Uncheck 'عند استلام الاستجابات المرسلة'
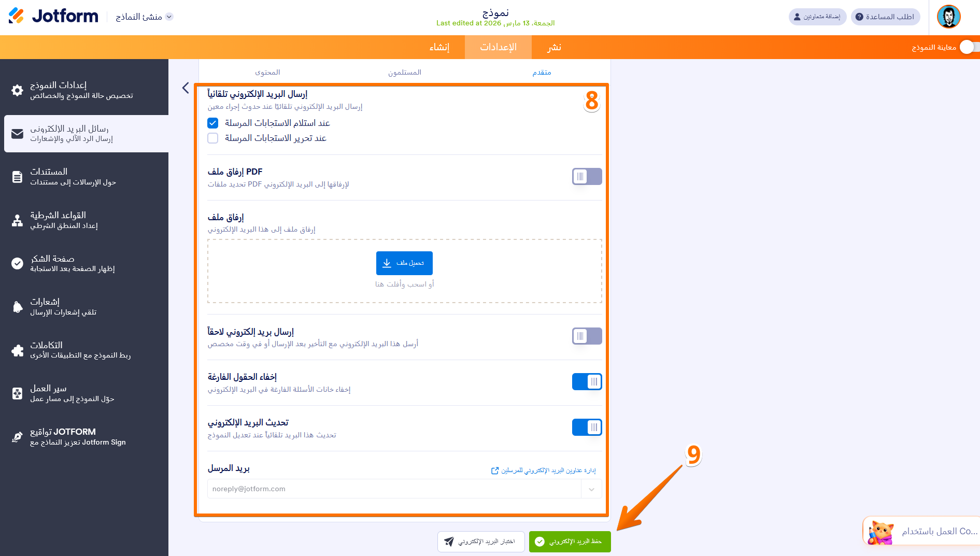Screen dimensions: 980x556 tap(212, 123)
